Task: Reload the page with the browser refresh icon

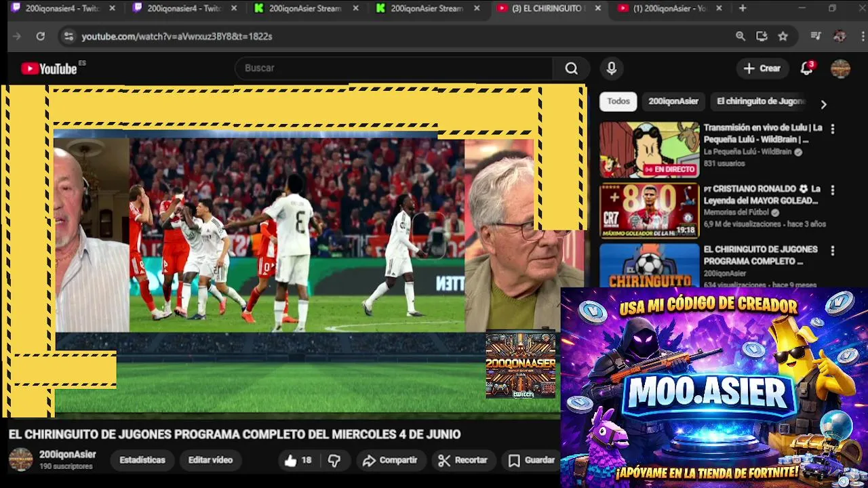Action: [41, 37]
